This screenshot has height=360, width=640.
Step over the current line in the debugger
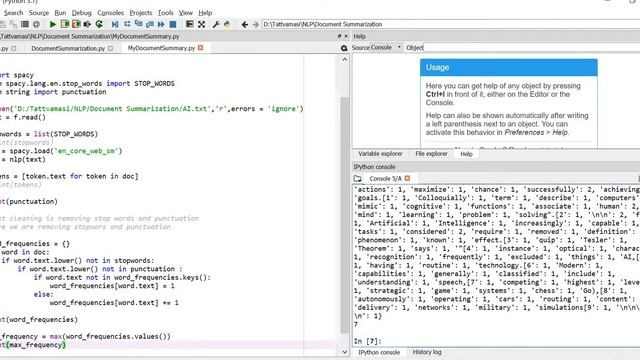click(127, 24)
